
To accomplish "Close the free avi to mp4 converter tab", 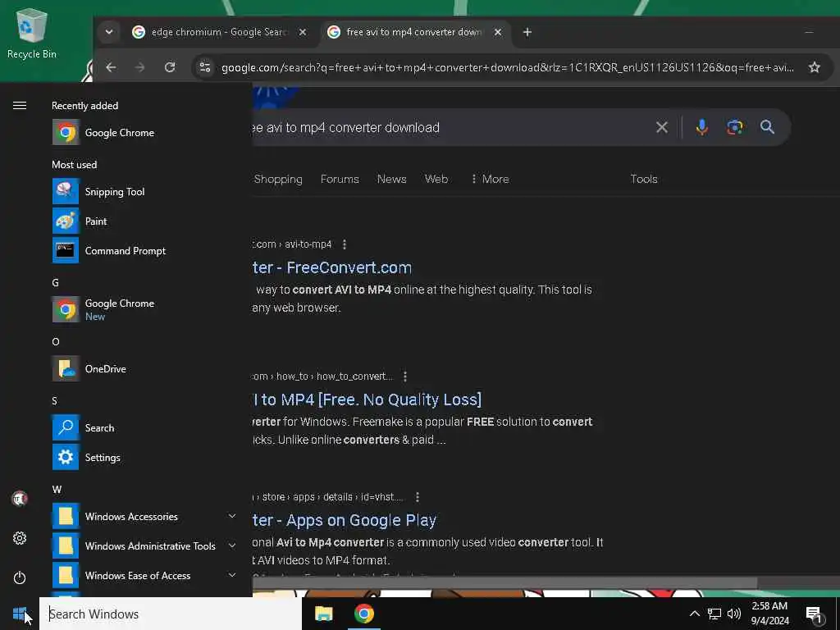I will tap(498, 32).
